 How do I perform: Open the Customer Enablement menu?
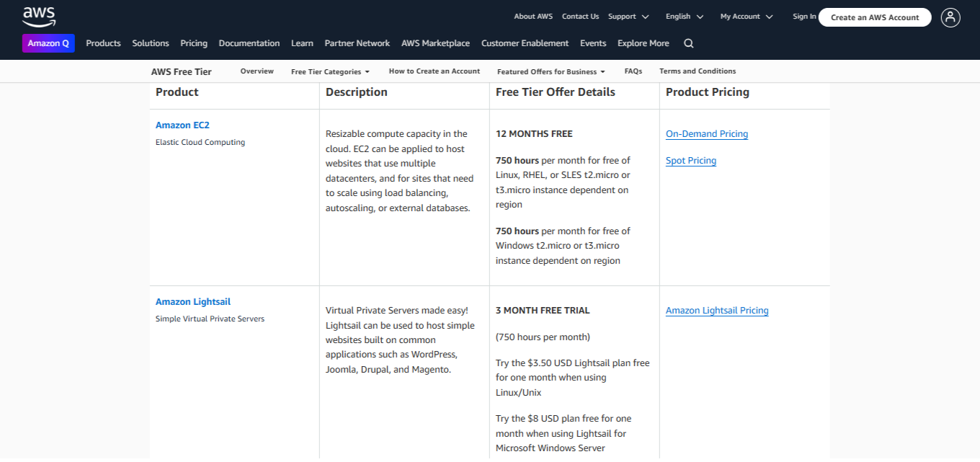pos(525,43)
